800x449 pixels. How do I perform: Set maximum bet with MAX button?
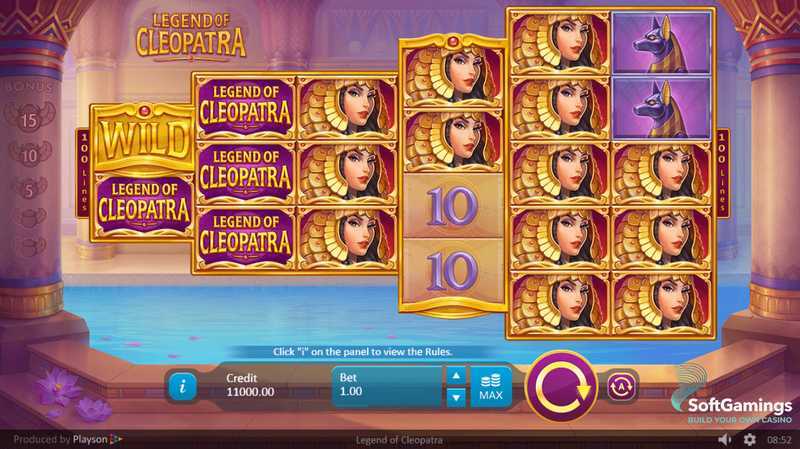click(x=491, y=387)
